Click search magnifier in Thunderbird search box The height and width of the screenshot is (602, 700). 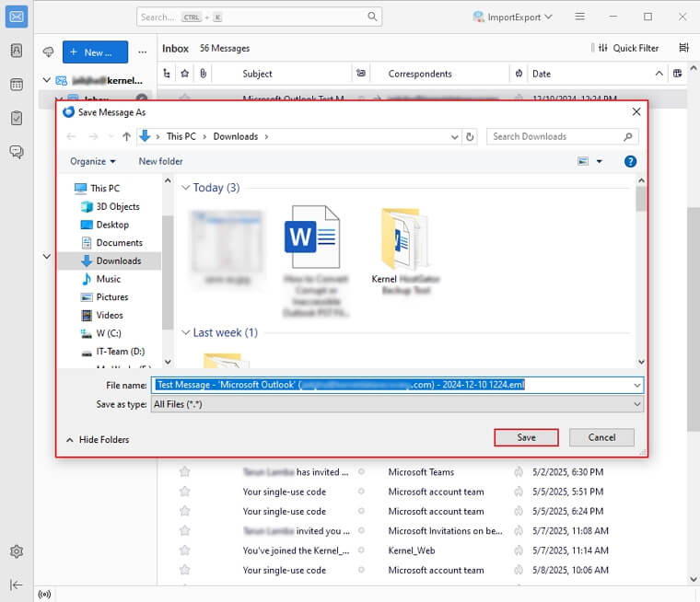coord(372,17)
